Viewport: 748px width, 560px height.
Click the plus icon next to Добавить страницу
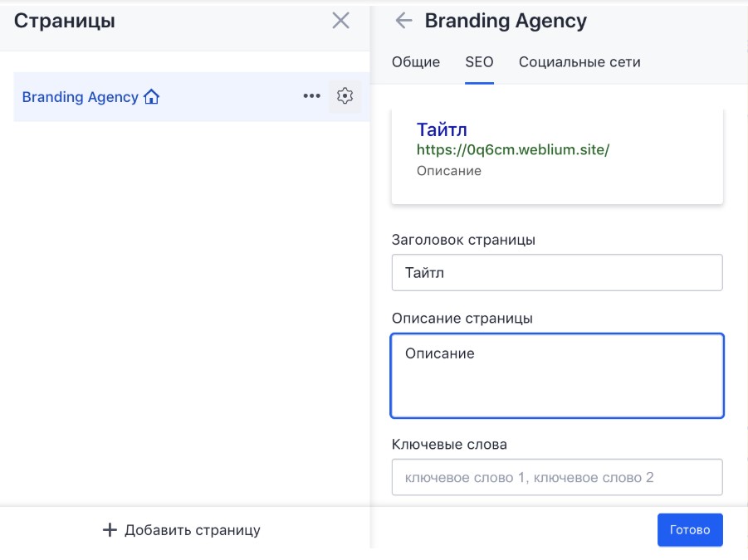coord(110,529)
